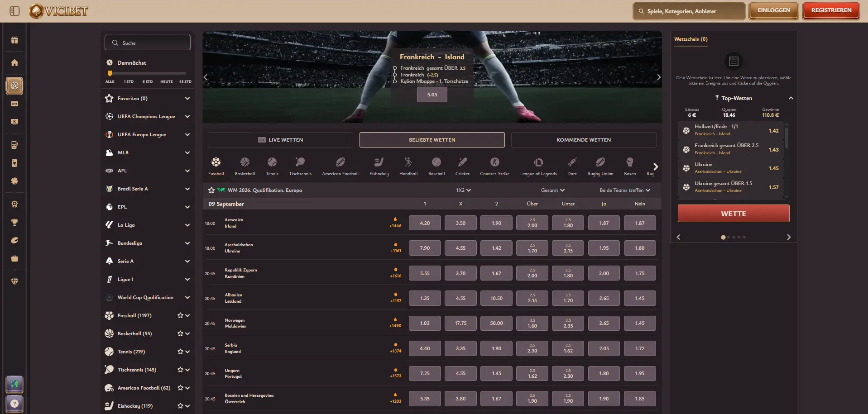The image size is (868, 414).
Task: Go to home via sidebar house icon
Action: tap(14, 63)
